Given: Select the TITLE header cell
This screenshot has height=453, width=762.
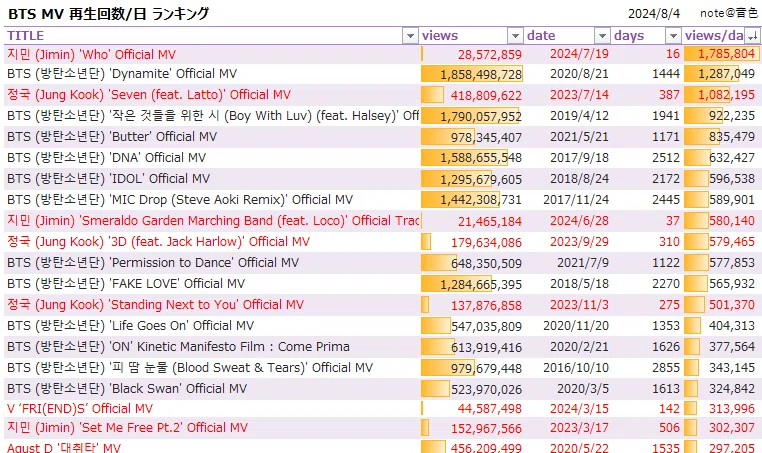Looking at the screenshot, I should coord(25,36).
